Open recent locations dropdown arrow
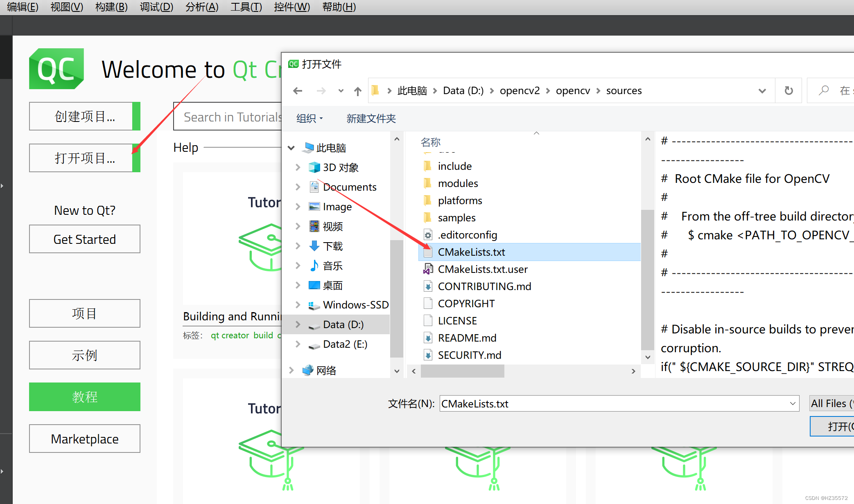Viewport: 854px width, 504px height. 341,91
